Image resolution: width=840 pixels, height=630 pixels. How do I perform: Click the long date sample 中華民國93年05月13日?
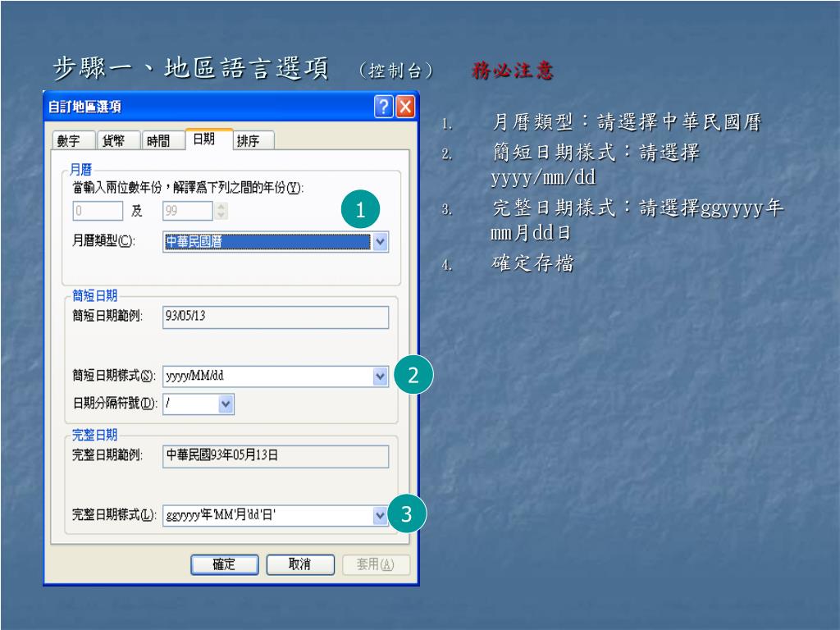coord(276,456)
